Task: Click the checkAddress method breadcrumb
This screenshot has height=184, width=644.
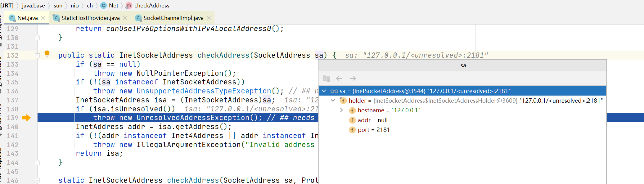Action: pos(147,5)
